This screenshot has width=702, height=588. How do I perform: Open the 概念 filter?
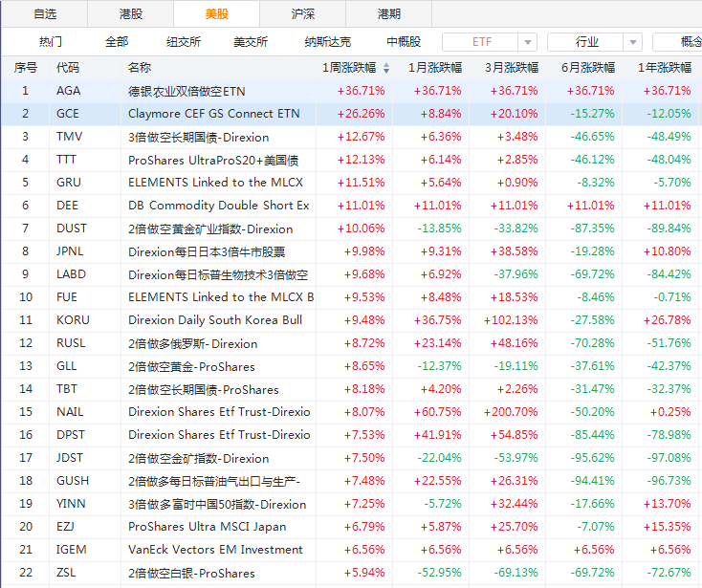pyautogui.click(x=677, y=42)
